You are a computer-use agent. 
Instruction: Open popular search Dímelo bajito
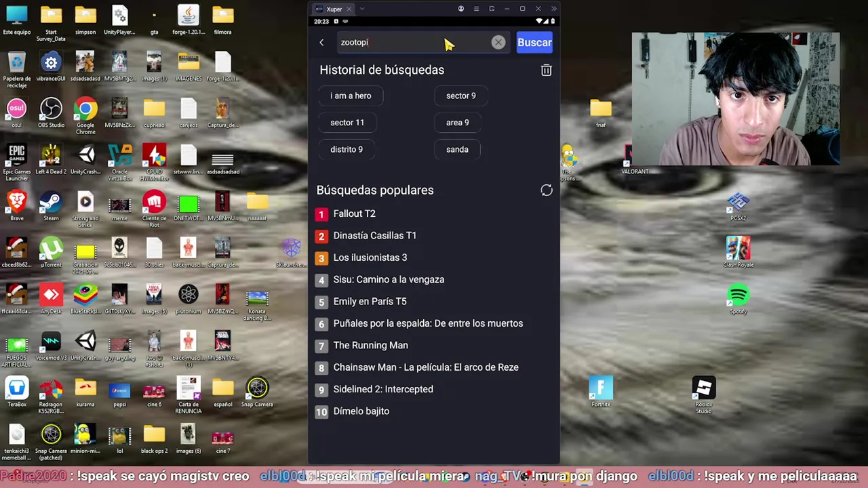(361, 411)
